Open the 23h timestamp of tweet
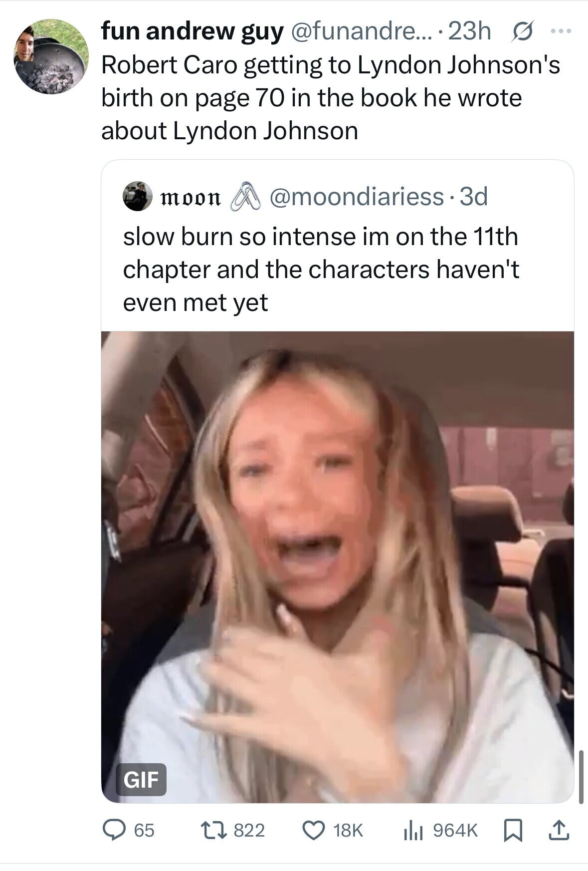 (469, 31)
